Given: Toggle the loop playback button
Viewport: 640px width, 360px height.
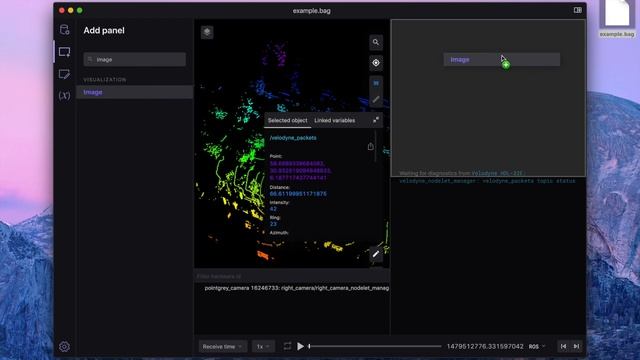Looking at the screenshot, I should [x=287, y=346].
